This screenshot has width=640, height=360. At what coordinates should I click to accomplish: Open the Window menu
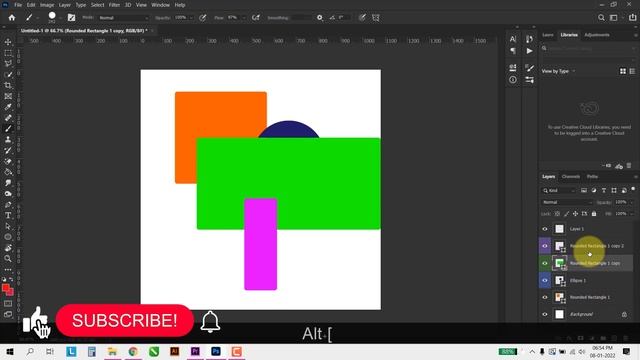point(160,5)
